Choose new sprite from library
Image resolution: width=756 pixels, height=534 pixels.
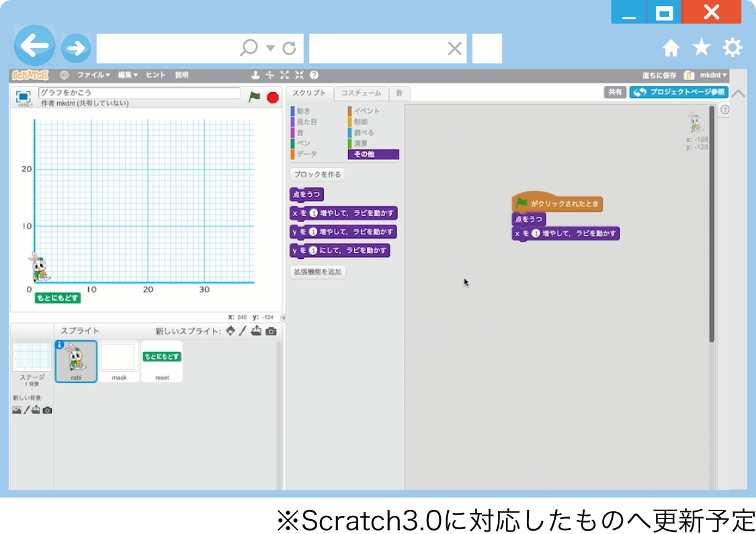[x=230, y=331]
